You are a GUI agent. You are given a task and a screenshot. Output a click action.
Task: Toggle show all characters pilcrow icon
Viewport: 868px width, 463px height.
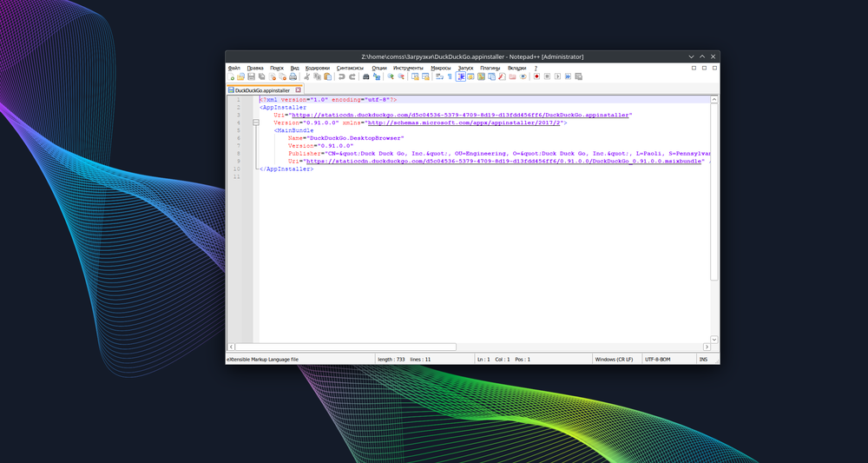pos(450,76)
